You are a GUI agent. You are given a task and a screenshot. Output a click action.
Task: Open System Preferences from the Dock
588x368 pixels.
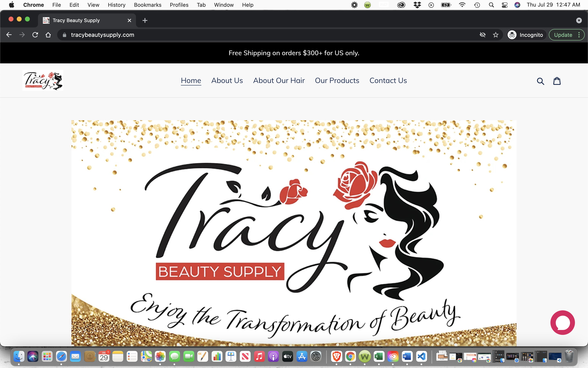click(316, 357)
